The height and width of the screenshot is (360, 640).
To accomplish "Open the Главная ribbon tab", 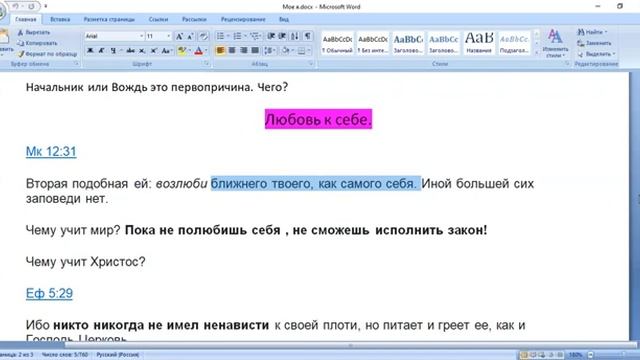I will [26, 19].
